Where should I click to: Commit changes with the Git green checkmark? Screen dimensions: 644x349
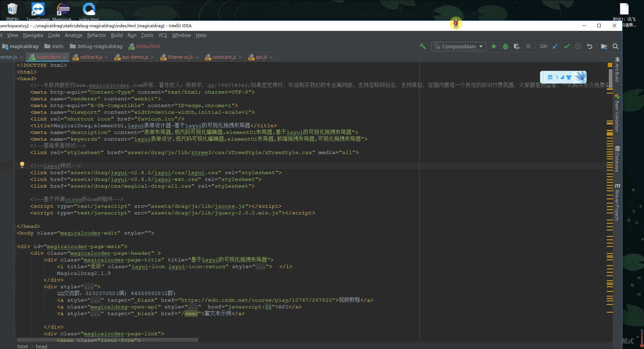567,46
